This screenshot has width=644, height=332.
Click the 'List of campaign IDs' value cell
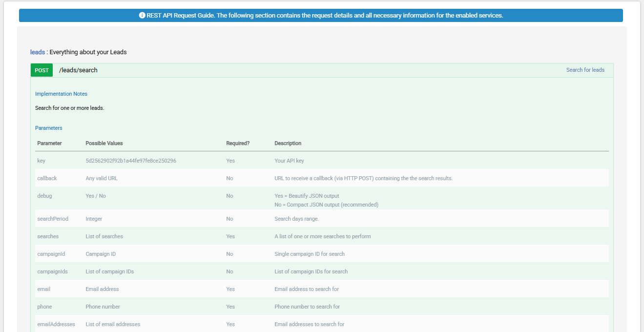(109, 271)
